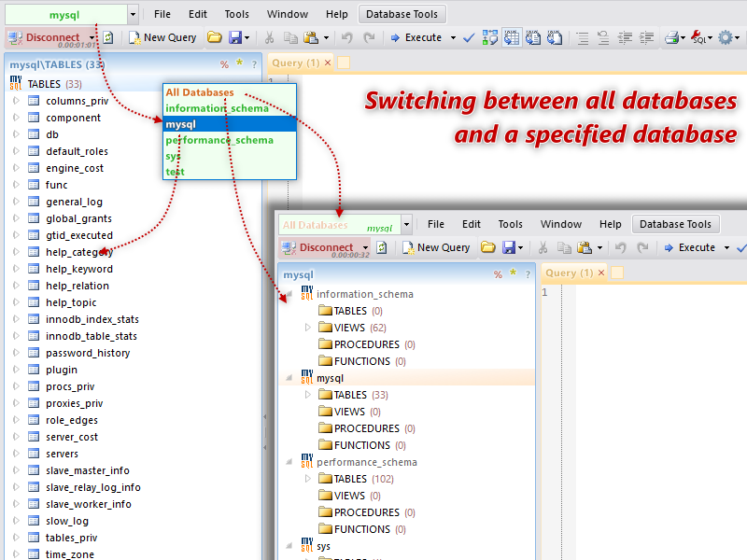Collapse the performance_schema database node
The image size is (747, 560).
click(x=289, y=462)
